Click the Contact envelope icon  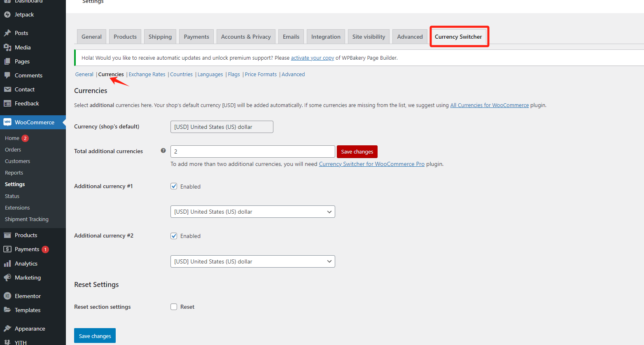coord(7,89)
